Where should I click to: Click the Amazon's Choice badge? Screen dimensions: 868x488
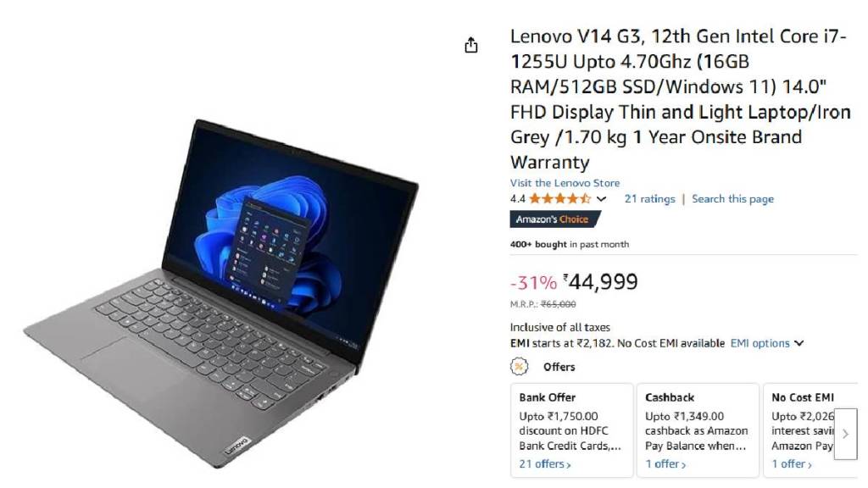coord(554,219)
